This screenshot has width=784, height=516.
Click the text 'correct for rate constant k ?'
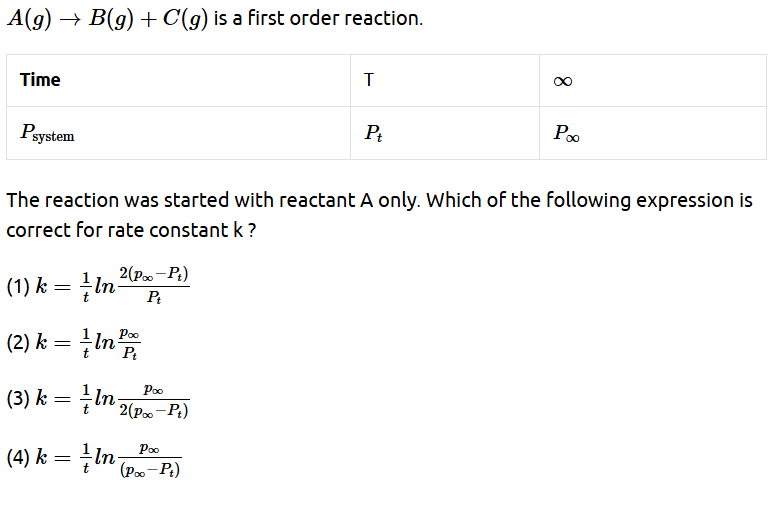131,230
